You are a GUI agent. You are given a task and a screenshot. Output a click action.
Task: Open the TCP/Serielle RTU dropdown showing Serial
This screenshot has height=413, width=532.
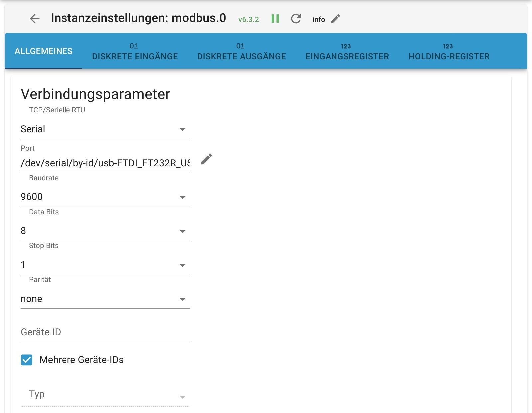(x=105, y=129)
